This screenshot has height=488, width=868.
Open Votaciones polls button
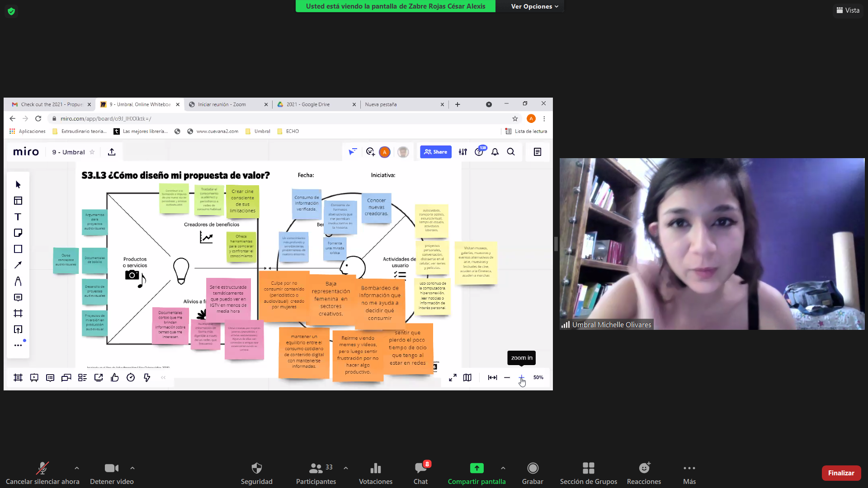[376, 473]
